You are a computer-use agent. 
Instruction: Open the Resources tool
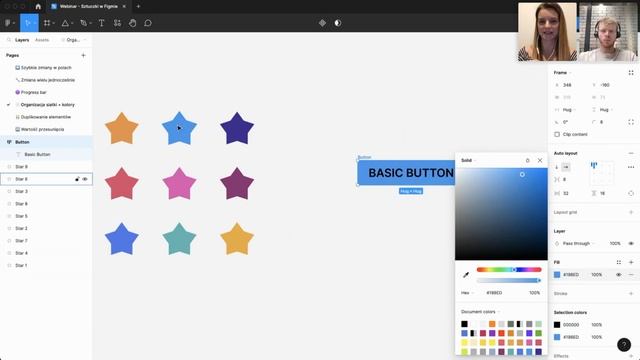tap(117, 23)
